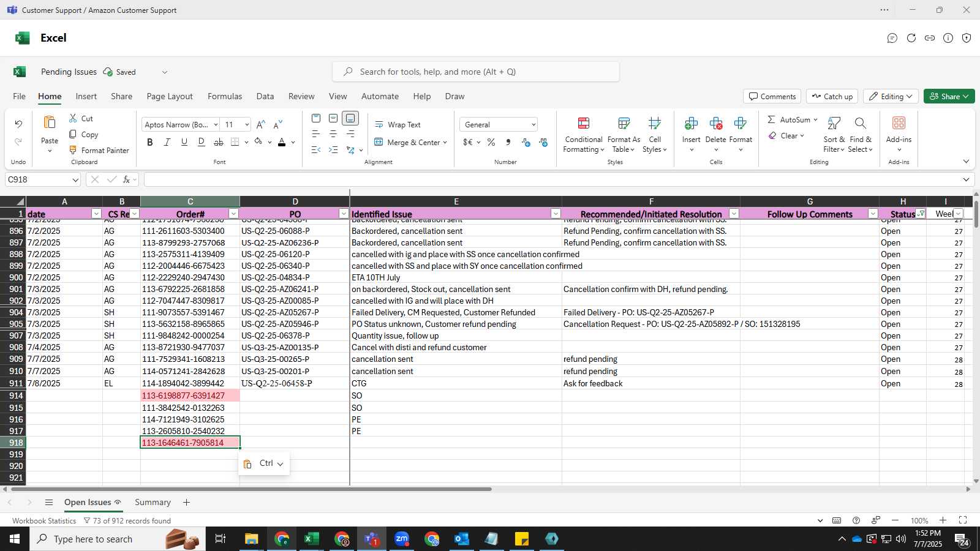Screen dimensions: 980x551
Task: Increase font size with the A-up icon
Action: 261,124
